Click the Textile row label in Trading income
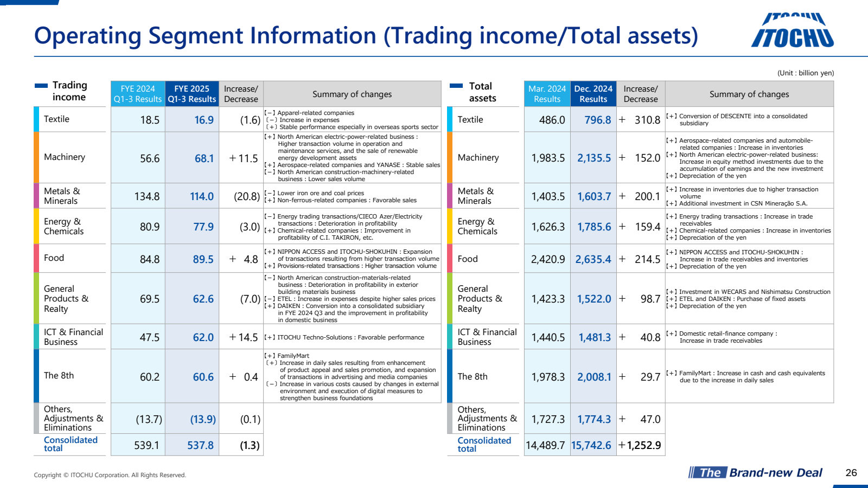 coord(56,119)
